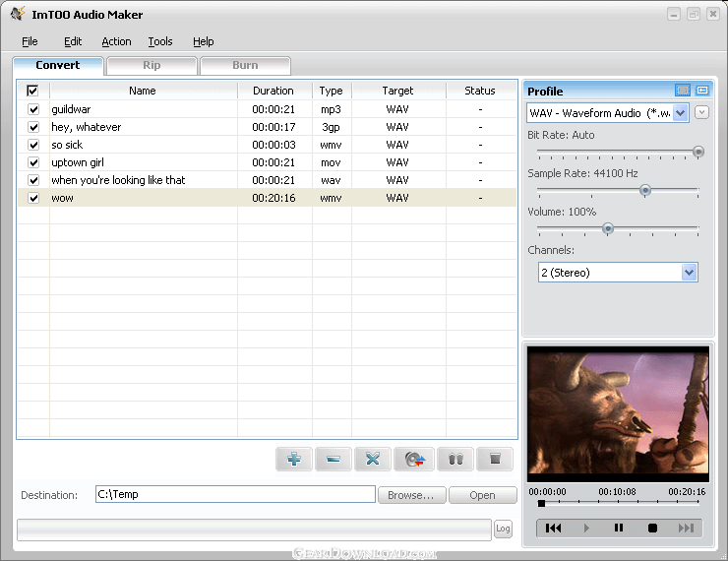Select the 'guildwar' file row
The width and height of the screenshot is (728, 561).
click(x=267, y=109)
